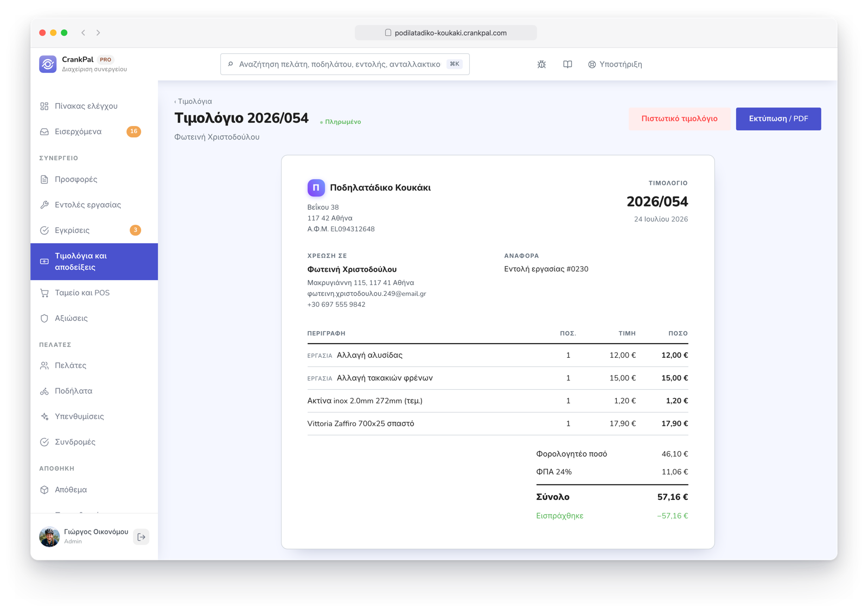Click the Πληρωμένο status label
Screen dimensions: 868x614
pos(341,122)
